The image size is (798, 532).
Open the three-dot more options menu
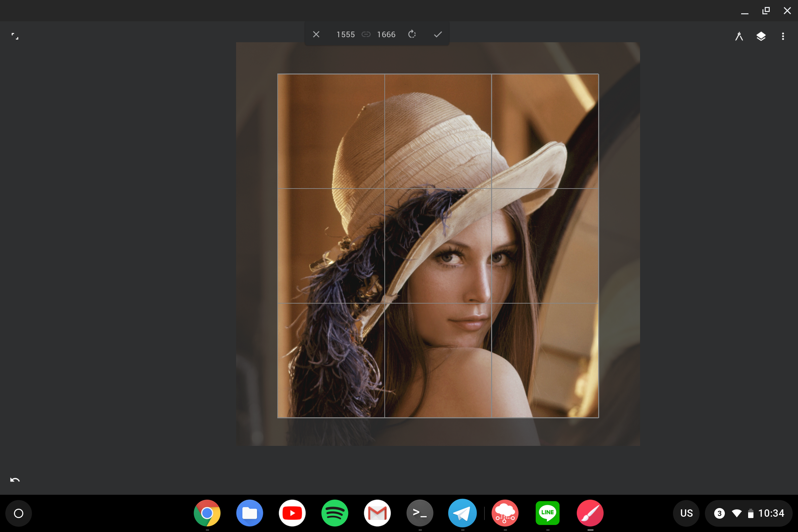[x=783, y=36]
